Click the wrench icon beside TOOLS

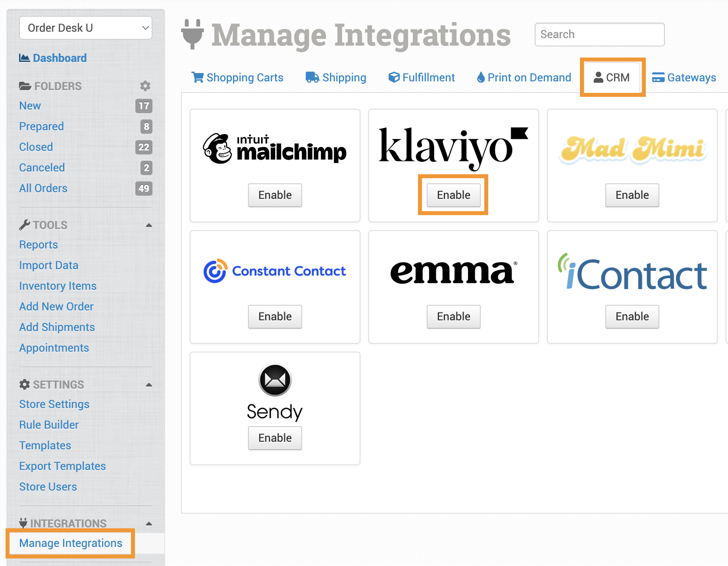(25, 225)
